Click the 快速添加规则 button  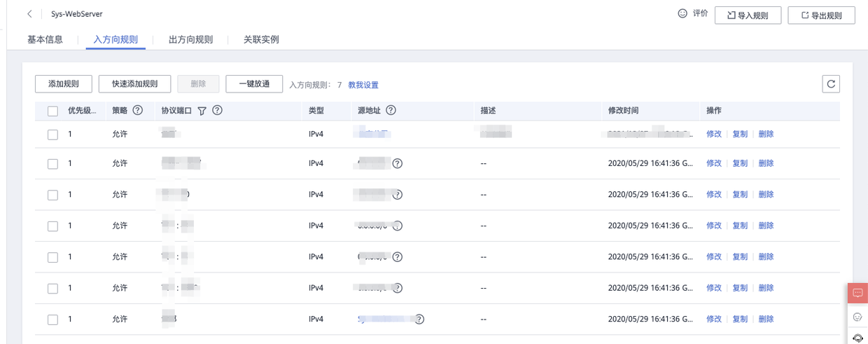[134, 84]
